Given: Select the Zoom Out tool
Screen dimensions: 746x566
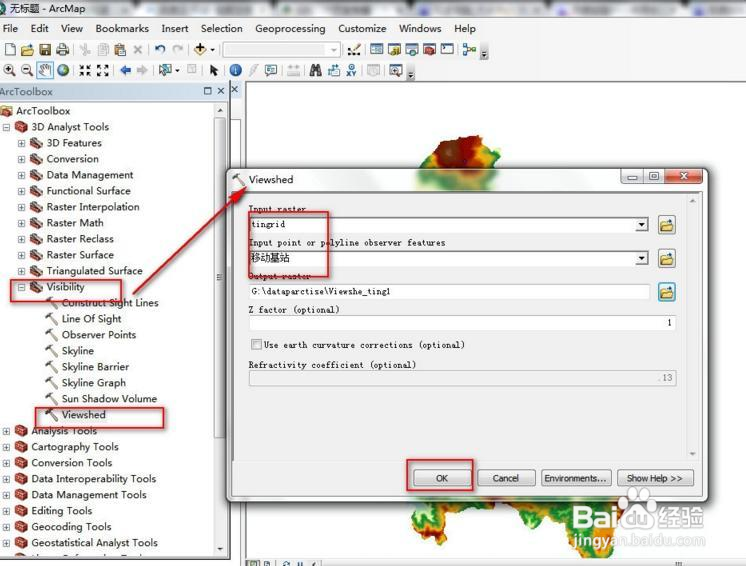Looking at the screenshot, I should tap(27, 71).
